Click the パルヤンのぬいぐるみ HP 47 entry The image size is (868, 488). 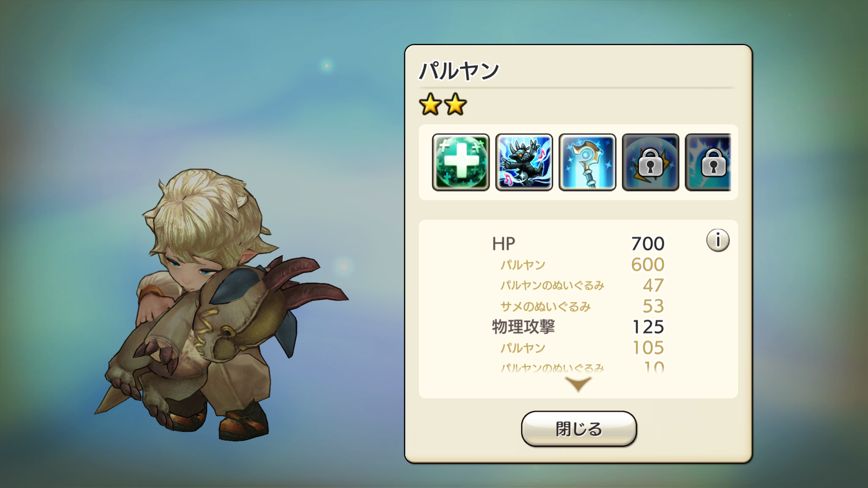click(x=582, y=285)
